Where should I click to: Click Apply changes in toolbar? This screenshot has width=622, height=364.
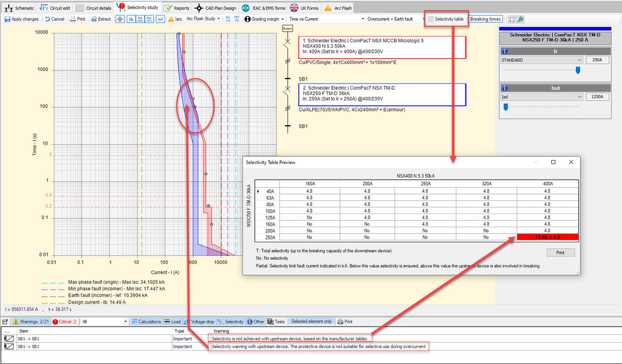[21, 19]
